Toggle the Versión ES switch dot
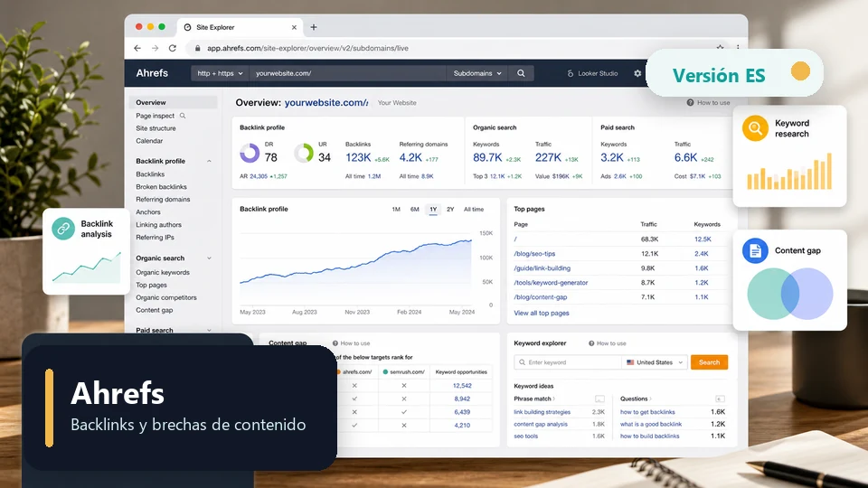Screen dimensions: 868x488 [800, 71]
